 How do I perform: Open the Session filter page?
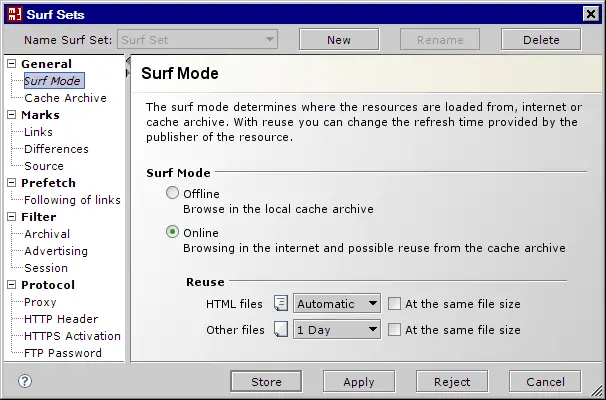click(46, 268)
